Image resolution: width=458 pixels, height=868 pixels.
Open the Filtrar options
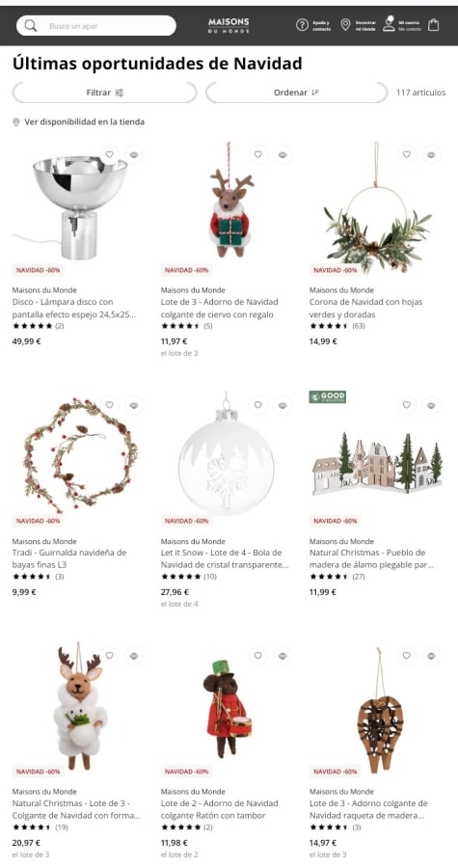[x=104, y=93]
